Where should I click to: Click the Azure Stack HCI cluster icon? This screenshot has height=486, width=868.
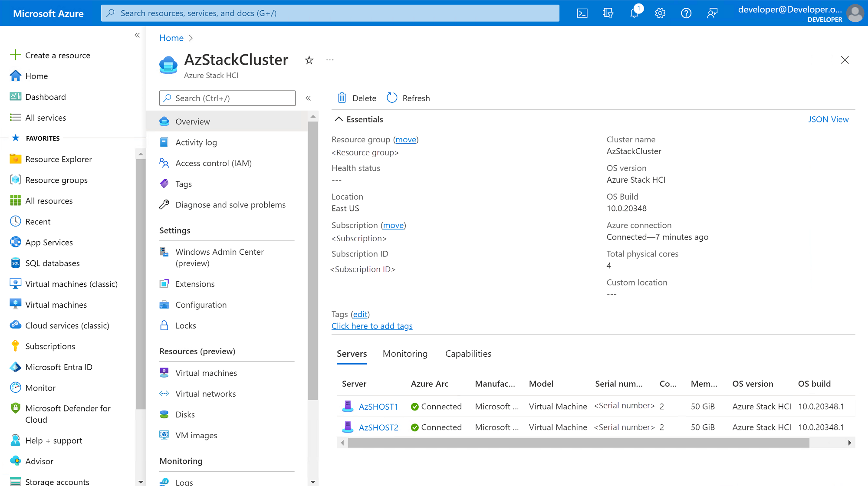click(x=169, y=64)
